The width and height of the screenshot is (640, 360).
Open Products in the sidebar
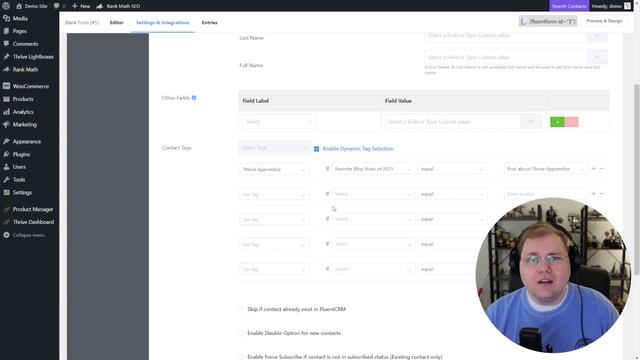[x=23, y=99]
